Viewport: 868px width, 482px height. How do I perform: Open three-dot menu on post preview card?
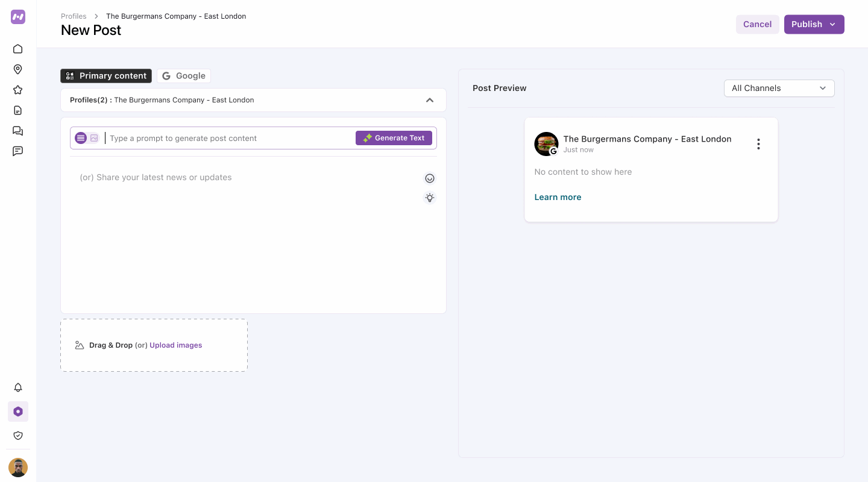coord(758,144)
